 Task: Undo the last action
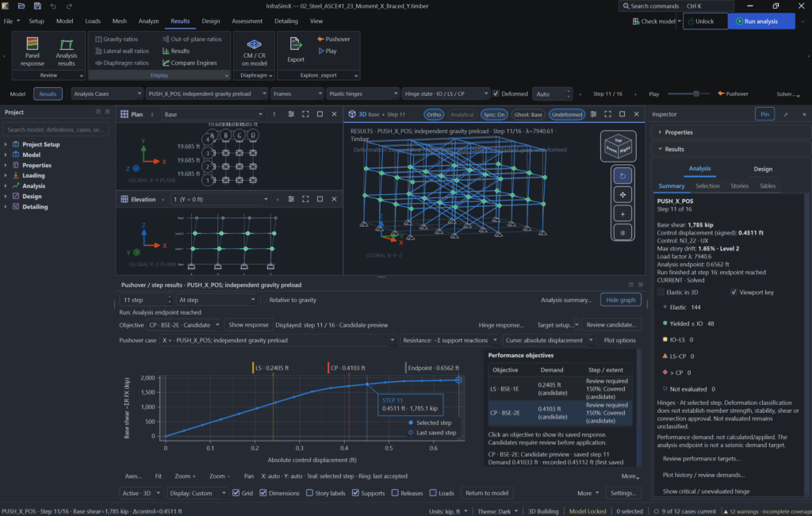tap(53, 6)
